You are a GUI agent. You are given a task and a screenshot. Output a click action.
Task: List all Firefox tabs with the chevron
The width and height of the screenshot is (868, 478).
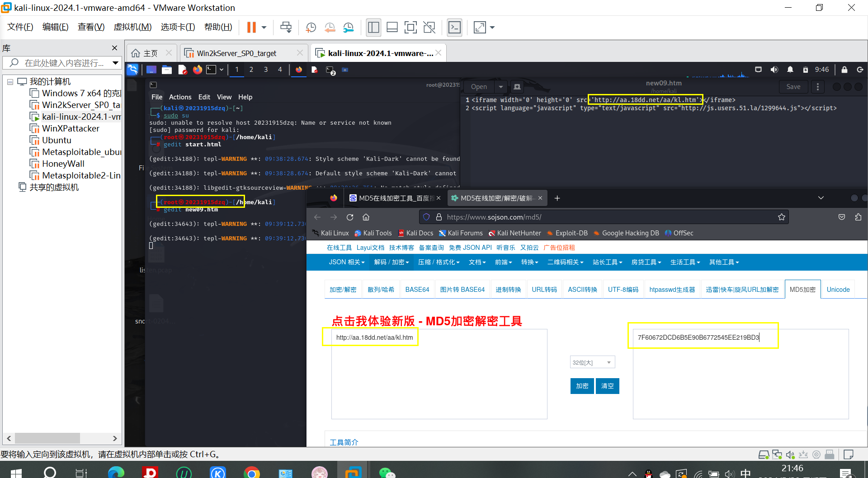pyautogui.click(x=821, y=198)
